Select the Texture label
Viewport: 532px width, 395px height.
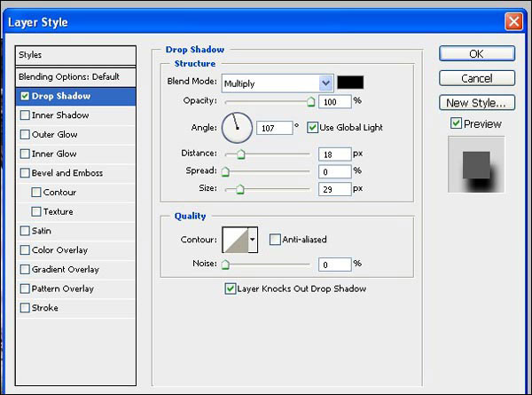coord(58,211)
